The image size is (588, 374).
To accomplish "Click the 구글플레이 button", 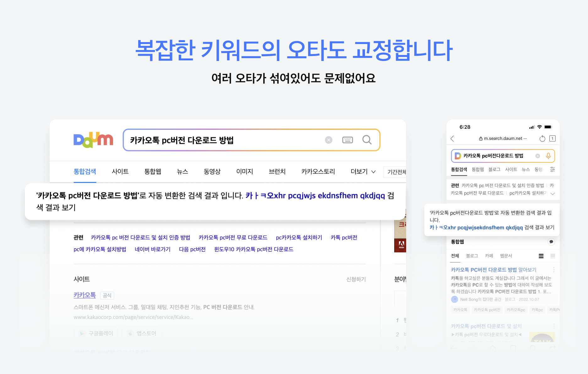I will click(x=96, y=333).
